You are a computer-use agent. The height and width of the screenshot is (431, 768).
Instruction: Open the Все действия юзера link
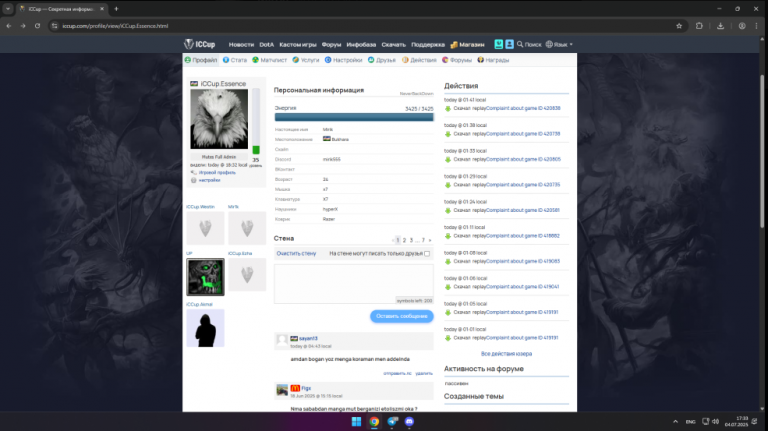(x=506, y=354)
